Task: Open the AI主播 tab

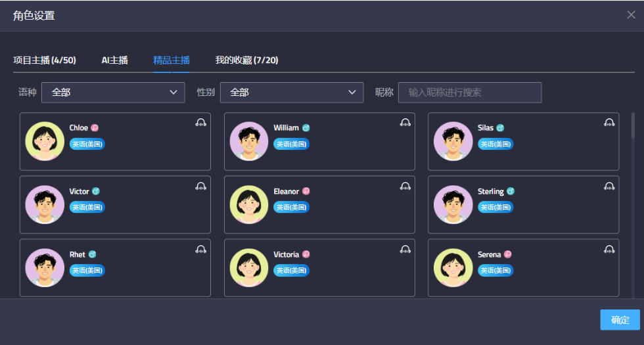Action: coord(114,60)
